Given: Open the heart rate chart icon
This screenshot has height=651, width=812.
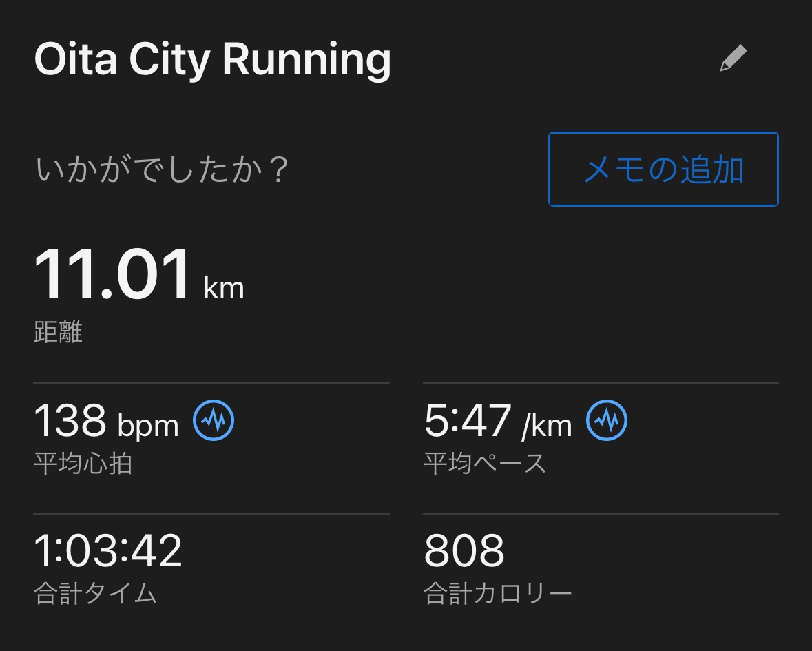Looking at the screenshot, I should 214,420.
